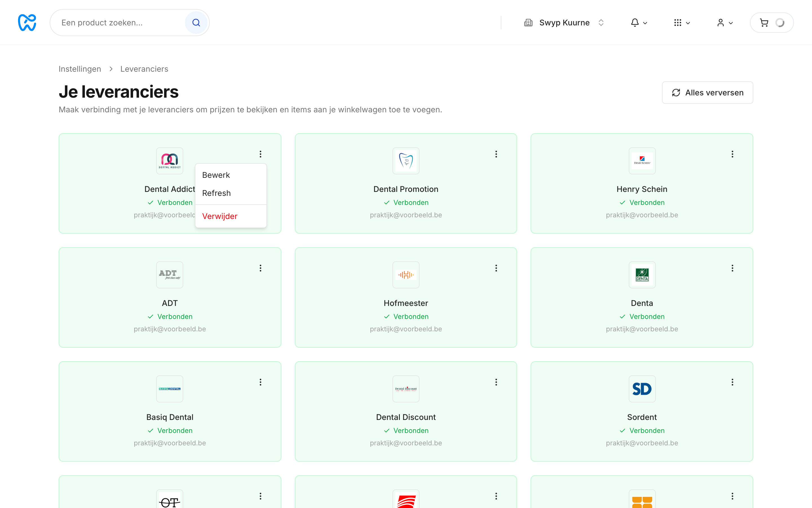Click Verbonden status under Hofmeester
This screenshot has width=812, height=508.
click(406, 316)
